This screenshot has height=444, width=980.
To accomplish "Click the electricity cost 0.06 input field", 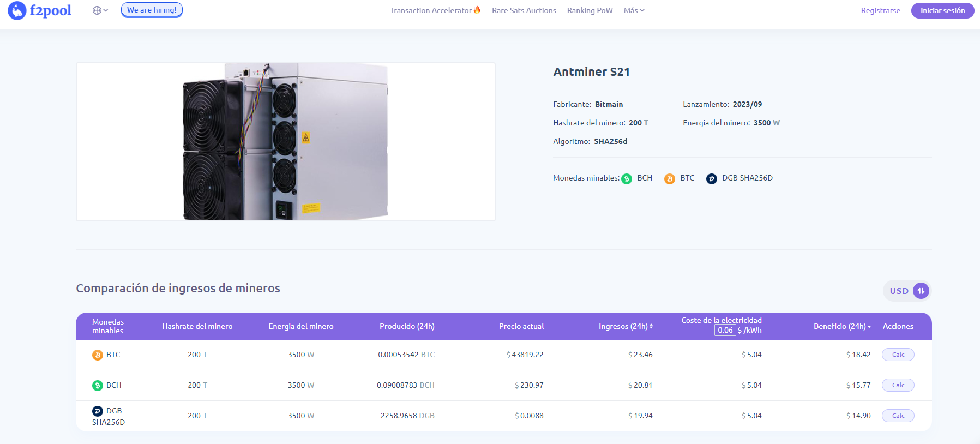I will [725, 330].
